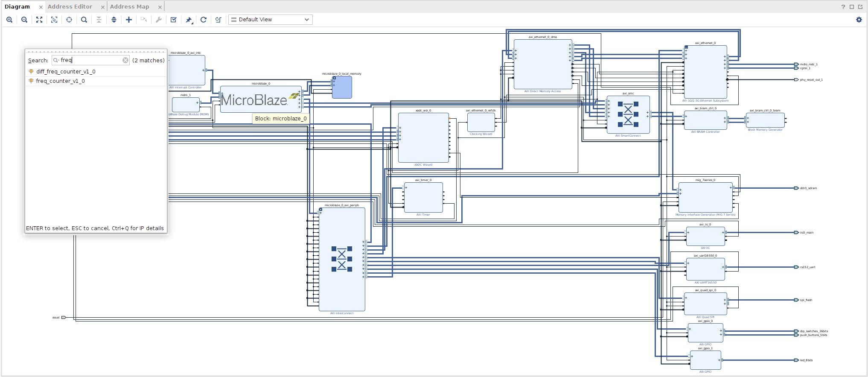Zoom in on the block diagram
This screenshot has height=377, width=868.
(x=9, y=20)
